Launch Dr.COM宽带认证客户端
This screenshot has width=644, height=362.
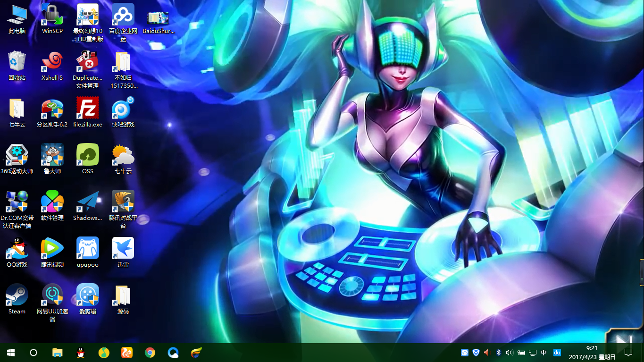pos(17,210)
